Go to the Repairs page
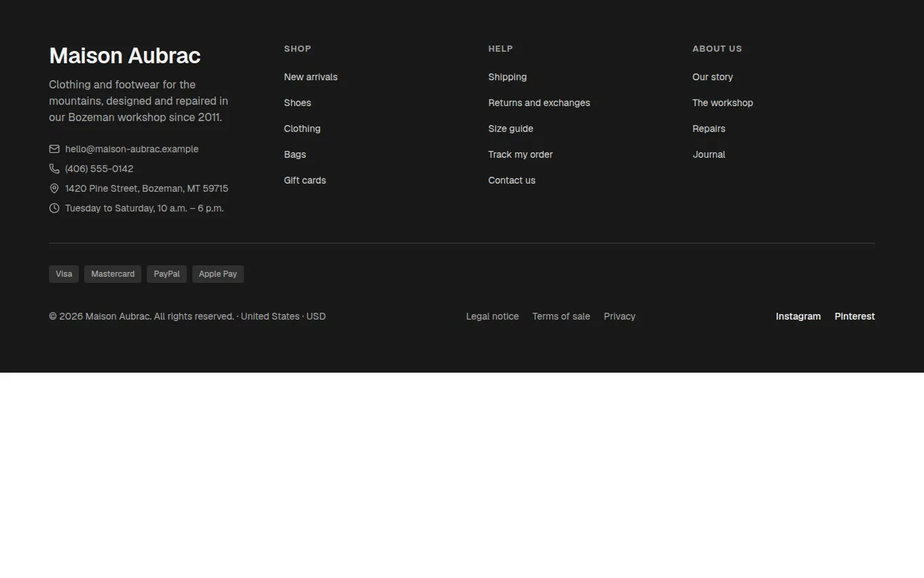This screenshot has width=924, height=578. tap(709, 129)
